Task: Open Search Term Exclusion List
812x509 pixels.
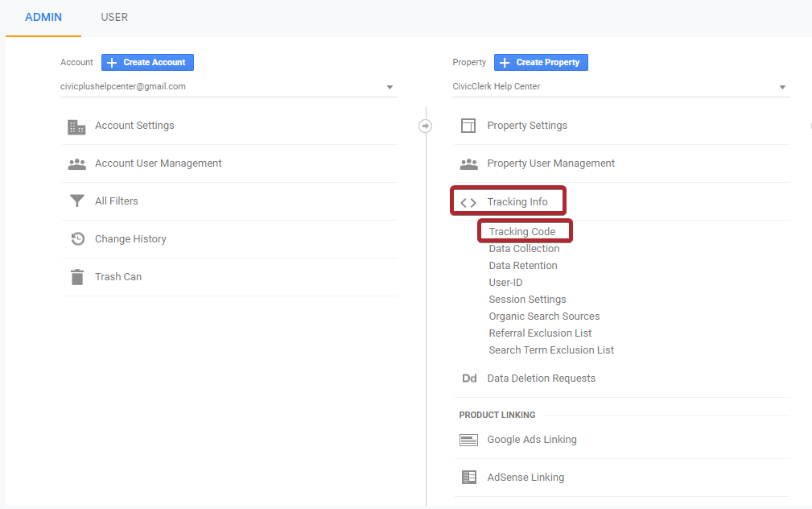Action: pyautogui.click(x=551, y=350)
